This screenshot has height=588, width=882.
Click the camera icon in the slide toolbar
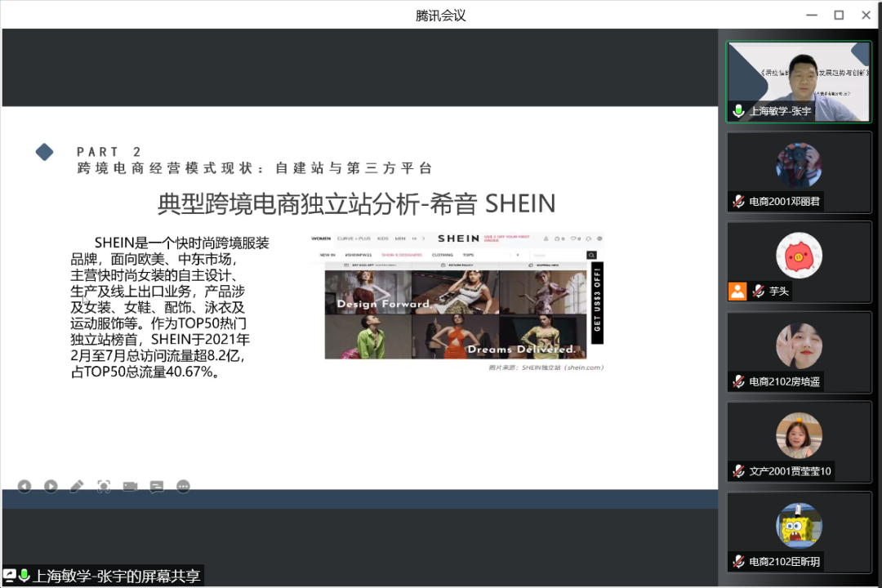tap(130, 486)
